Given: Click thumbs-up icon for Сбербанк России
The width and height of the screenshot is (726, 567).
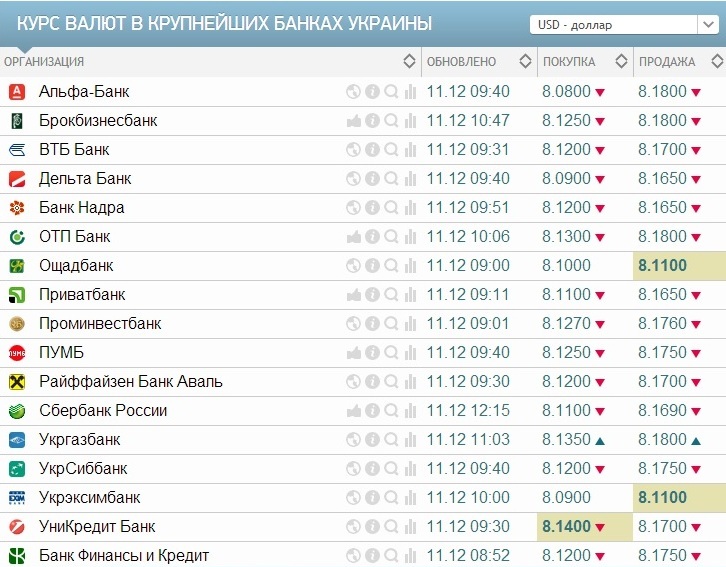Looking at the screenshot, I should (353, 411).
